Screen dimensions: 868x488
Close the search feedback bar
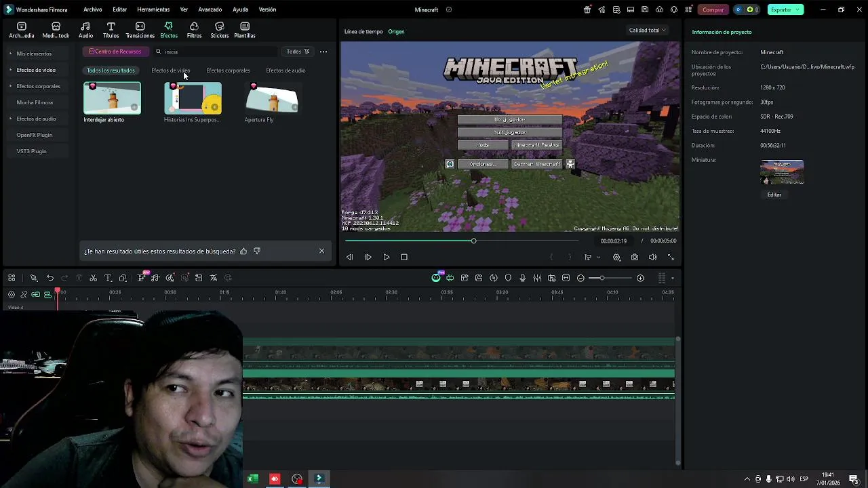(x=321, y=251)
